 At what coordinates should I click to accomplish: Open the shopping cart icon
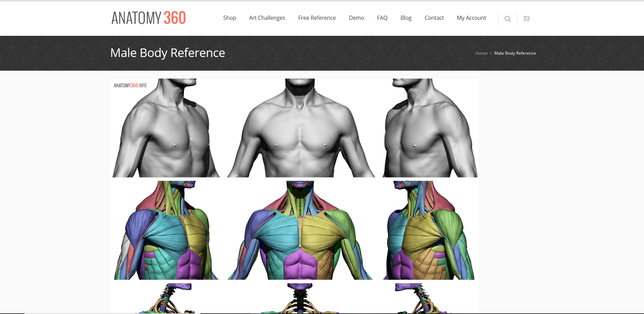click(526, 19)
